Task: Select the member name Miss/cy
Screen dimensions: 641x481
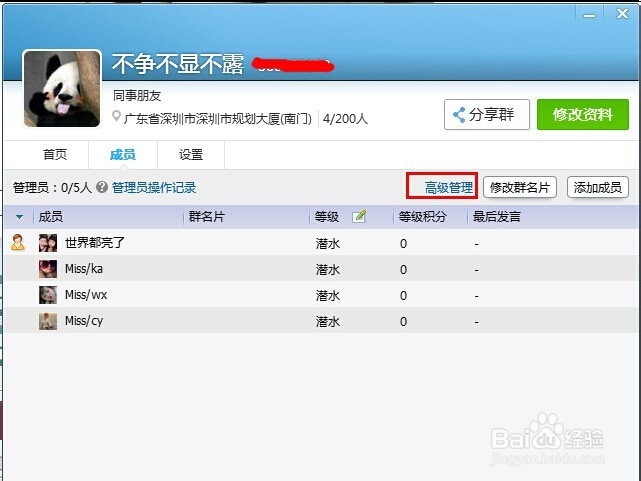Action: click(84, 321)
